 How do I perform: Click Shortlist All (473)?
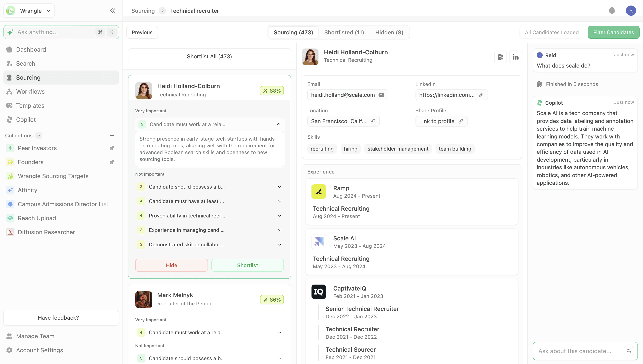[x=209, y=56]
